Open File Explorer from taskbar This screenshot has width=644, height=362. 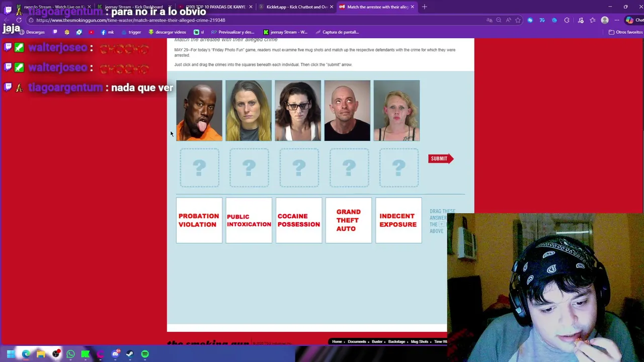coord(41,354)
